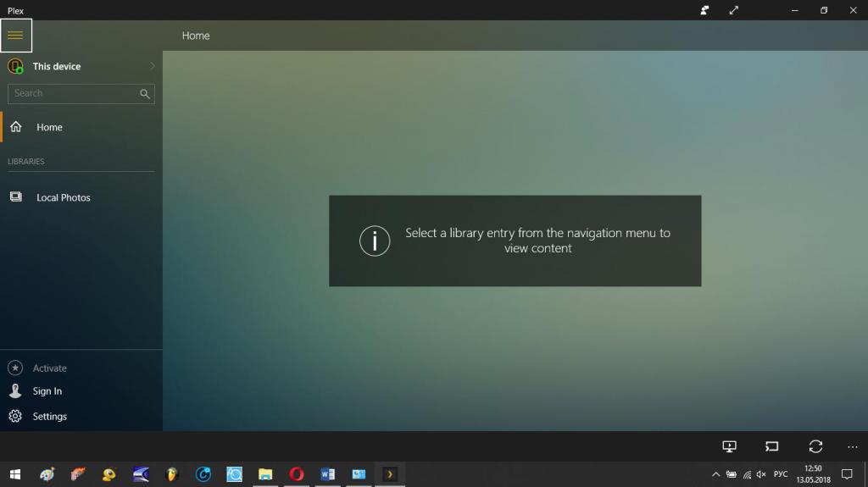
Task: Open Opera browser from taskbar
Action: pos(296,474)
